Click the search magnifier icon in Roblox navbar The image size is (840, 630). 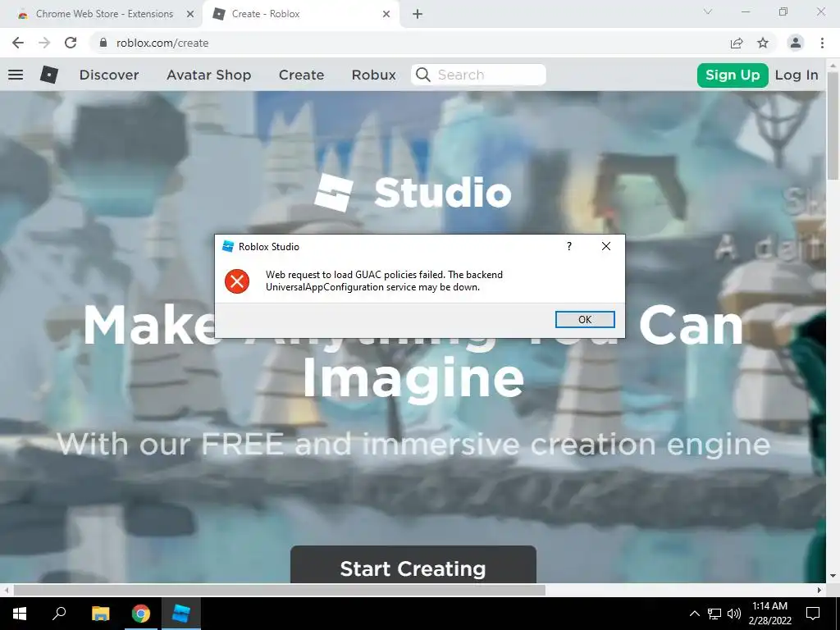click(x=422, y=75)
